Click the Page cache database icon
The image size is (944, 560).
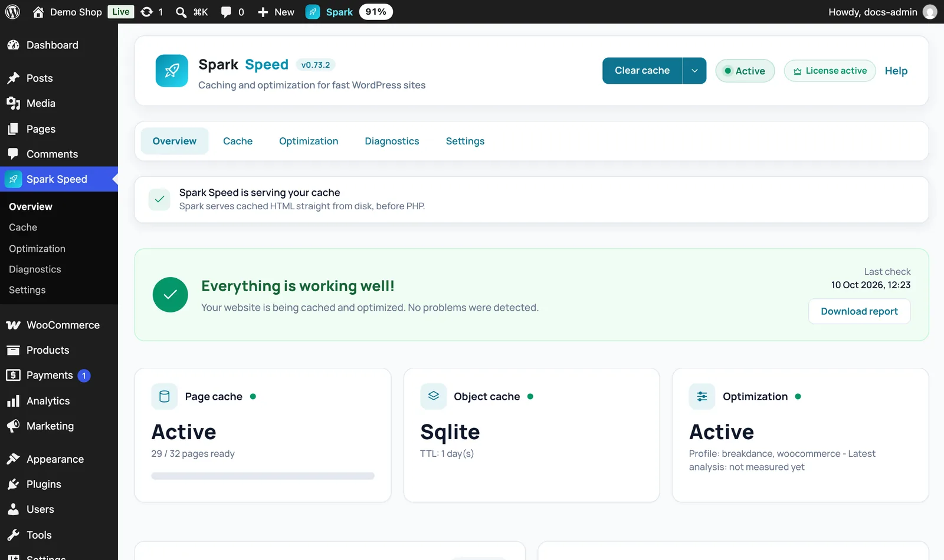[x=165, y=397]
